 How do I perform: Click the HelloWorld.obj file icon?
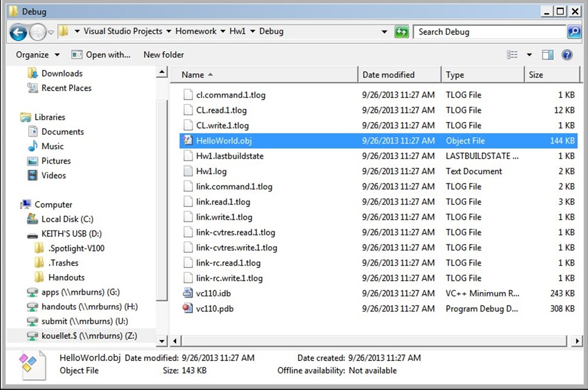pos(188,141)
